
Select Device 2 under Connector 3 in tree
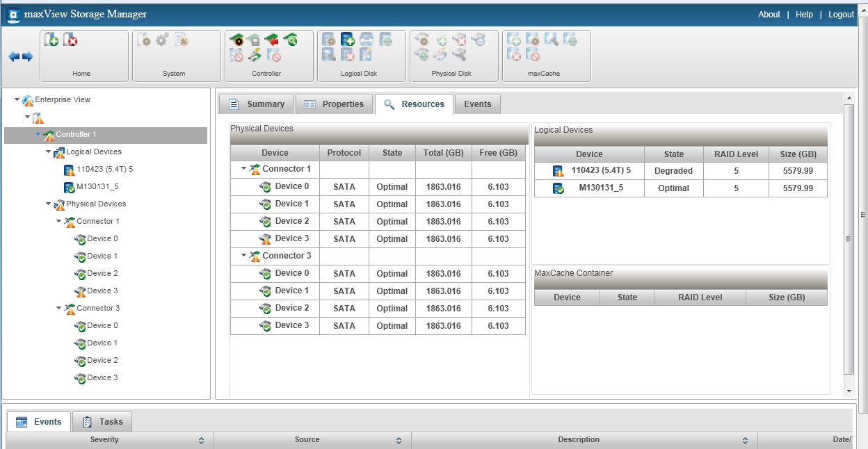point(102,360)
